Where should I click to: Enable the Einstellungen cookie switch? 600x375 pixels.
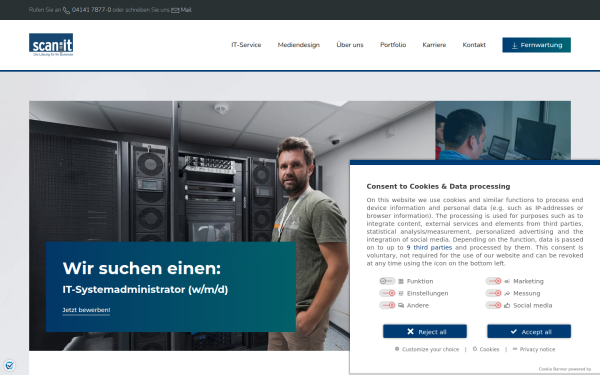[x=387, y=293]
